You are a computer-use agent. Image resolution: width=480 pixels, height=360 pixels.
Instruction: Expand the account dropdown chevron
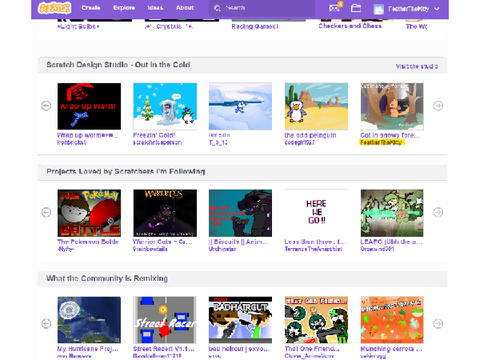tap(437, 9)
